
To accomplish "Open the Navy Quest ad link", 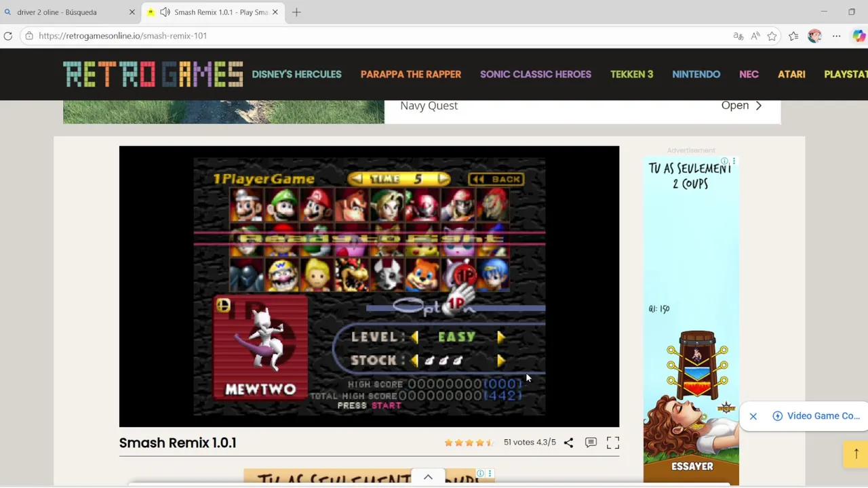I will [x=429, y=106].
